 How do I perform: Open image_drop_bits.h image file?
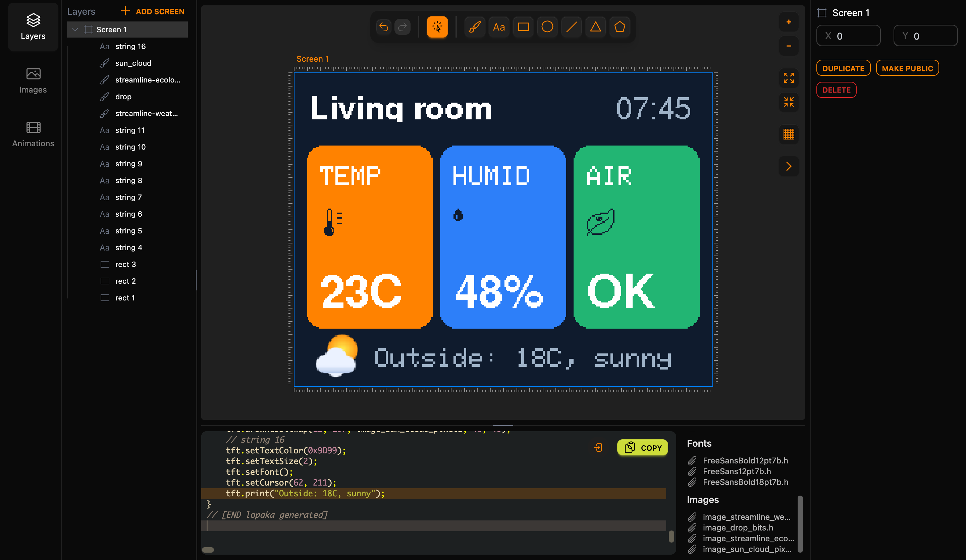coord(738,528)
